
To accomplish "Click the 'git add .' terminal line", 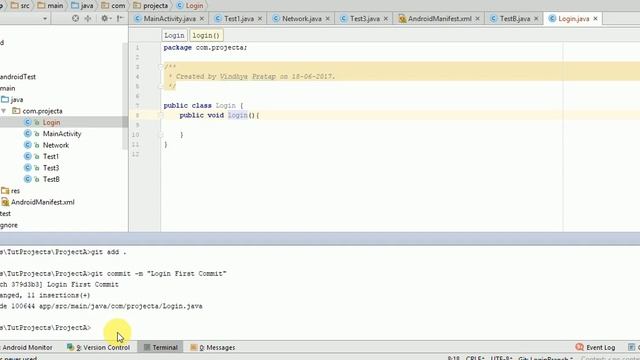I will click(x=63, y=252).
